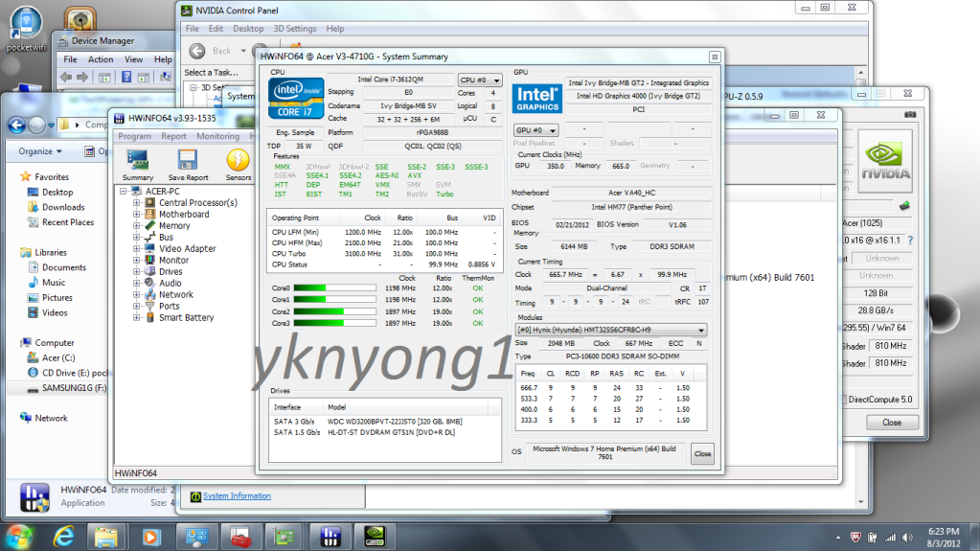Expand the Drives tree node
This screenshot has width=980, height=551.
136,271
